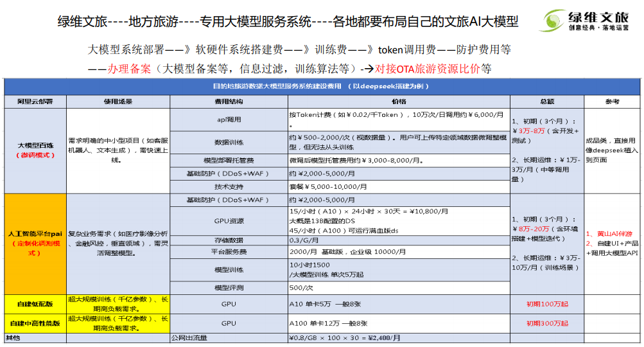Viewport: 644px width, 347px height.
Task: Click the yellow cell 自建低配版
Action: pos(35,304)
